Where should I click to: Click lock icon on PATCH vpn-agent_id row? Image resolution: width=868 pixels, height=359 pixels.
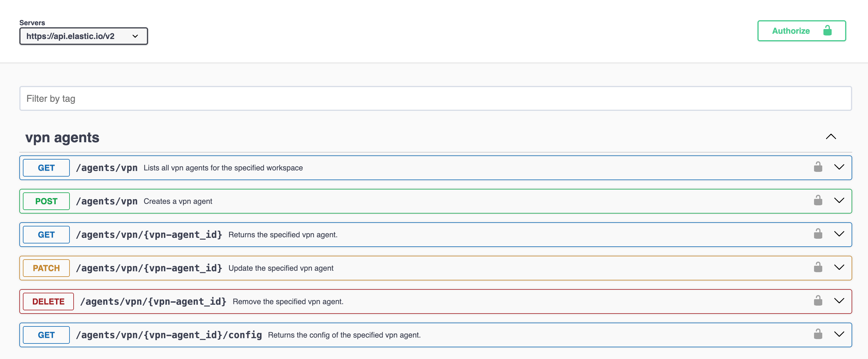pos(818,267)
